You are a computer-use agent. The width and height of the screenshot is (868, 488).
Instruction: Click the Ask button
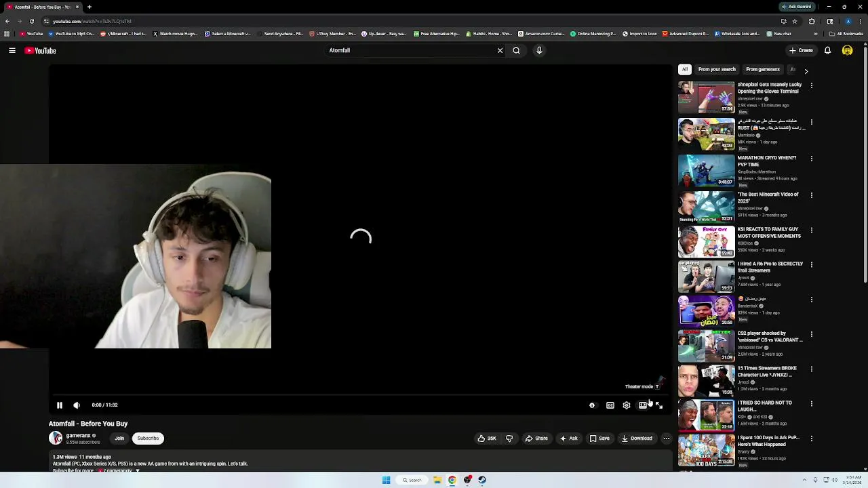point(569,439)
